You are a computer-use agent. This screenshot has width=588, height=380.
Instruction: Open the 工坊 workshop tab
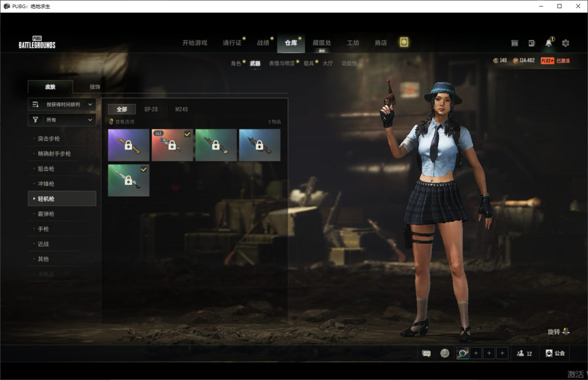353,43
